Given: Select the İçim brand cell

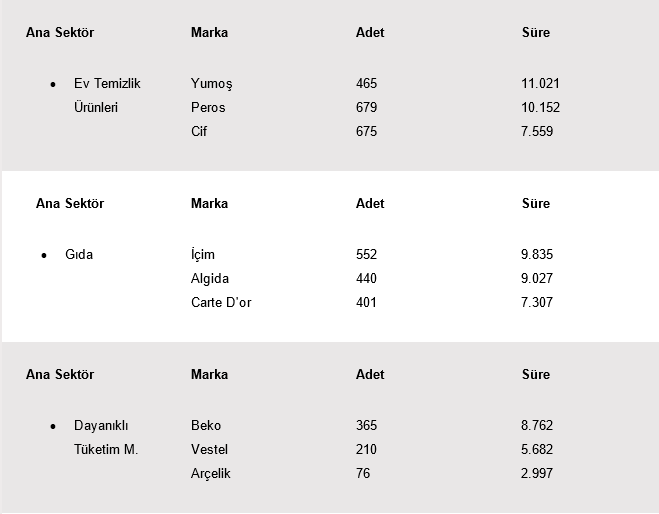Looking at the screenshot, I should [x=203, y=255].
